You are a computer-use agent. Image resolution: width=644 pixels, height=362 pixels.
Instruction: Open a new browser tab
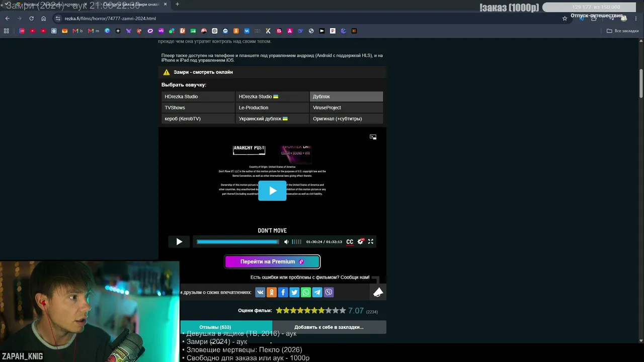pos(177,5)
